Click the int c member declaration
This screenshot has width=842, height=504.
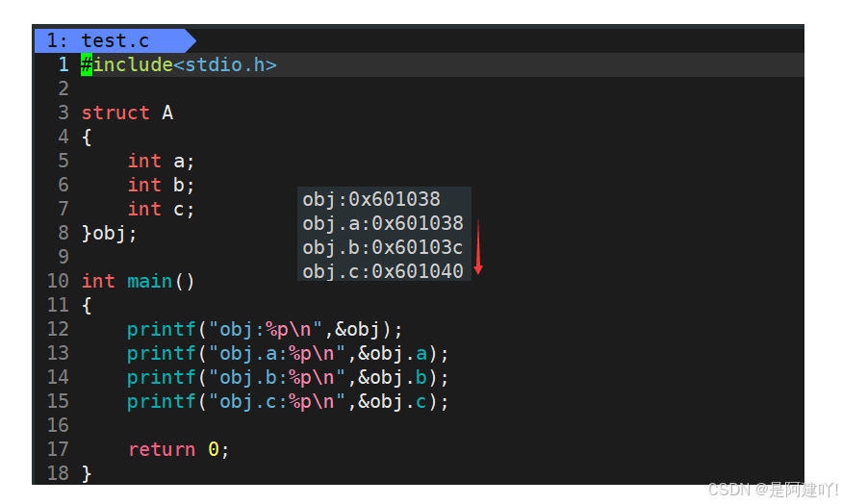point(161,209)
